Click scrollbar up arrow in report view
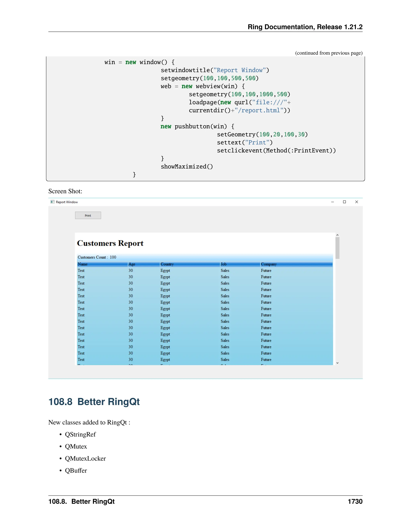The width and height of the screenshot is (411, 532). pos(337,235)
